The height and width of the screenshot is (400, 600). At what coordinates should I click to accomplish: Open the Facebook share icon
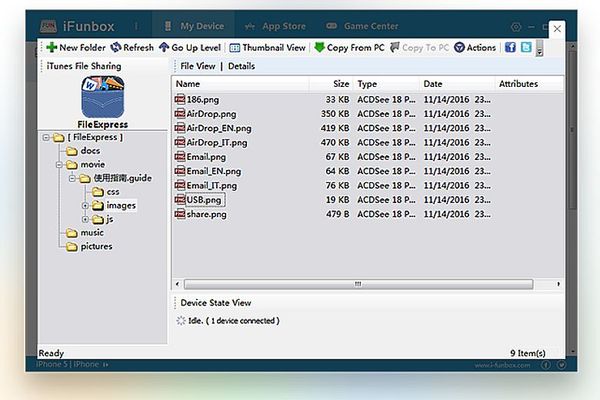[510, 47]
